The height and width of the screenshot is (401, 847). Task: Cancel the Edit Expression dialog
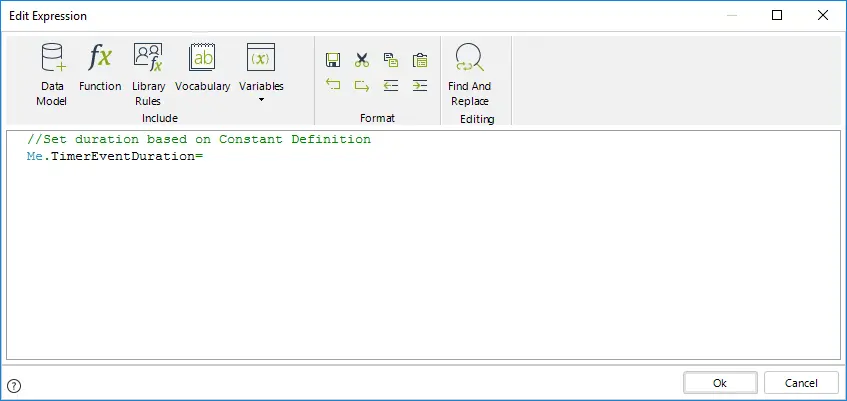[801, 383]
